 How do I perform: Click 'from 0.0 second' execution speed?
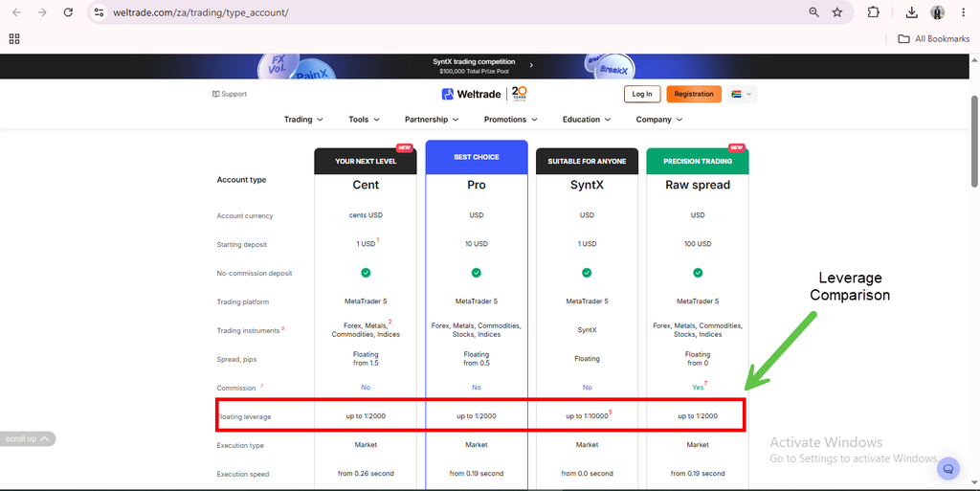(x=587, y=474)
